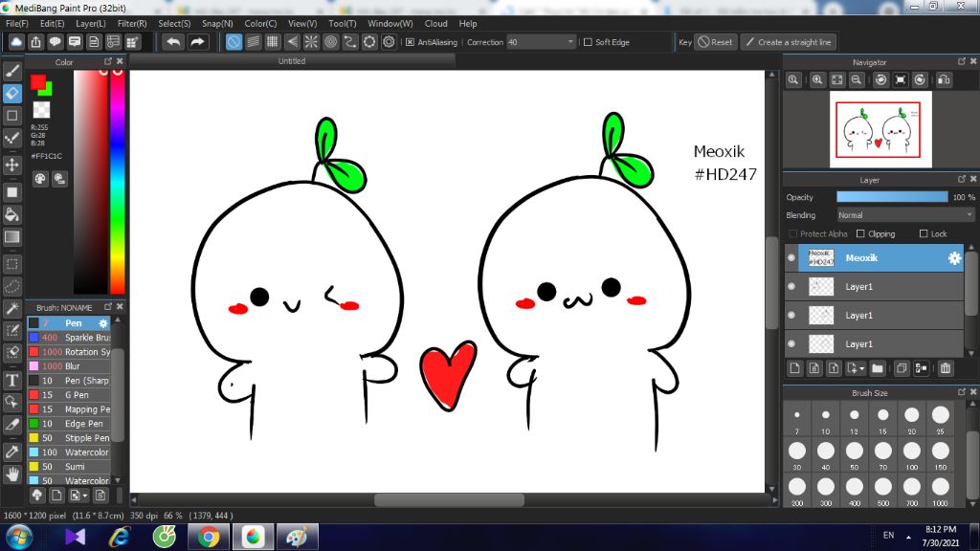The width and height of the screenshot is (980, 551).
Task: Undock the Layer panel
Action: [x=961, y=179]
